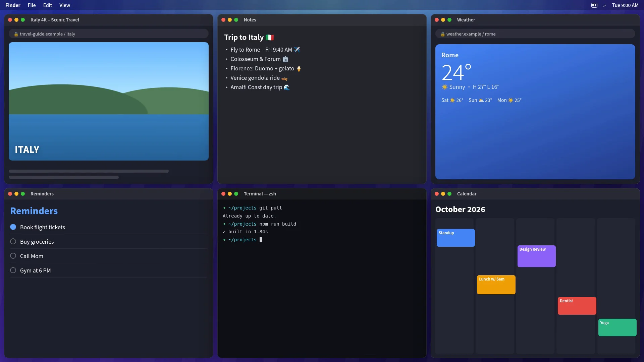Click the blue Reminders list heading

[34, 211]
